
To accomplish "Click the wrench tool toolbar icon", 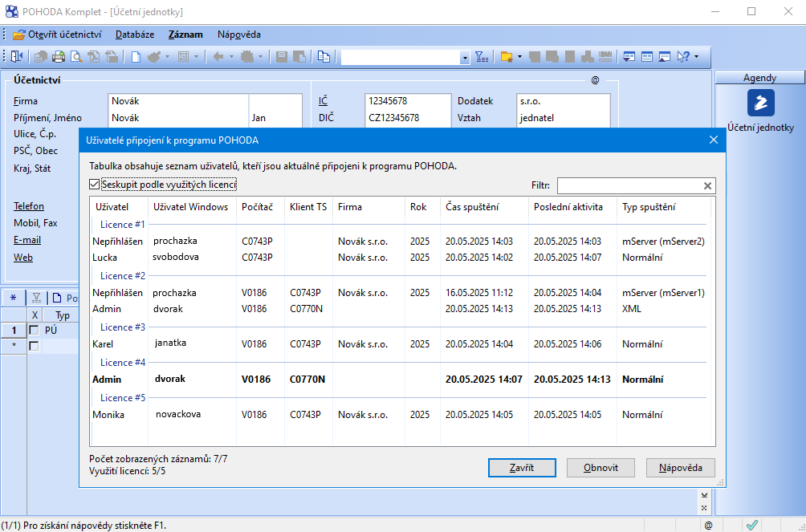I will 154,56.
